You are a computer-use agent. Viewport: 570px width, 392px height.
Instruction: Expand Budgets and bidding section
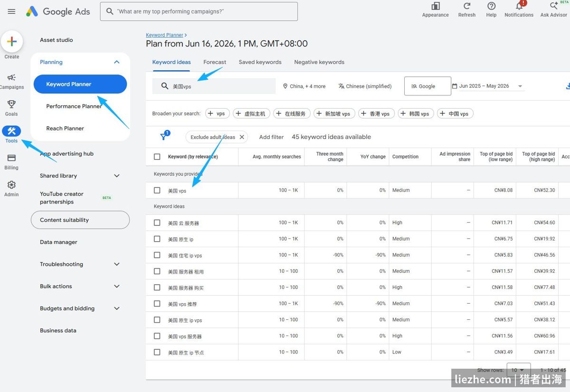coord(117,308)
